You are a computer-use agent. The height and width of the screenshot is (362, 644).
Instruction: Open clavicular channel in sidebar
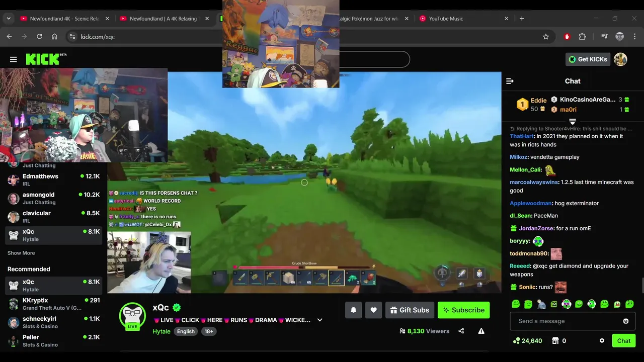tap(53, 217)
